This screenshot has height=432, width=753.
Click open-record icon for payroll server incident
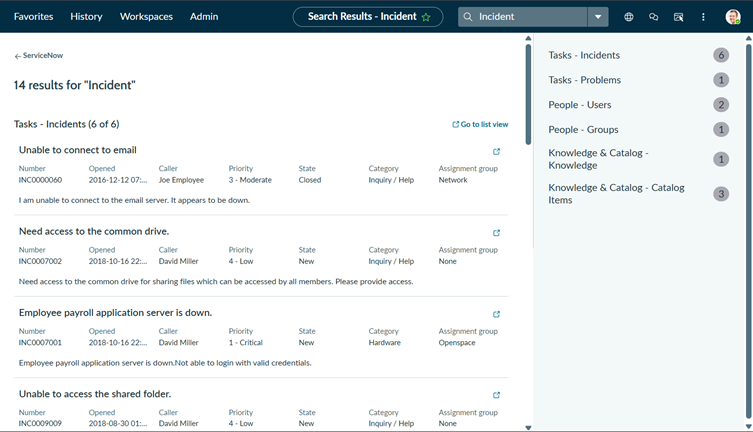click(497, 314)
